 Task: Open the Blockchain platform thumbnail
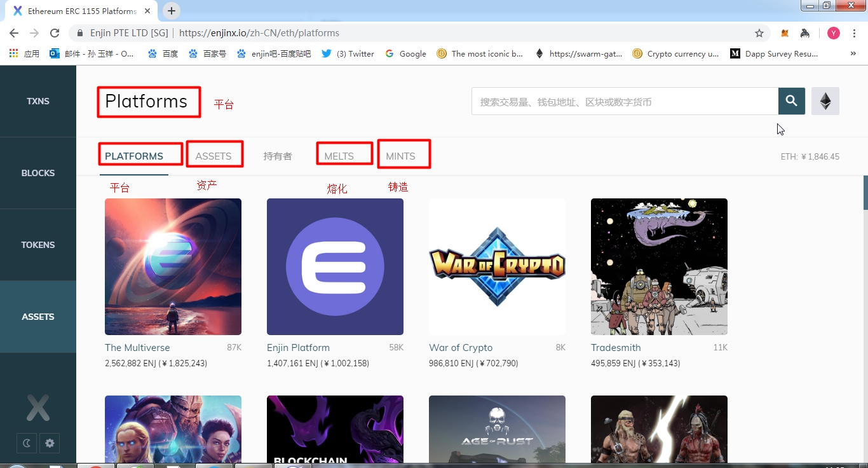(x=335, y=429)
